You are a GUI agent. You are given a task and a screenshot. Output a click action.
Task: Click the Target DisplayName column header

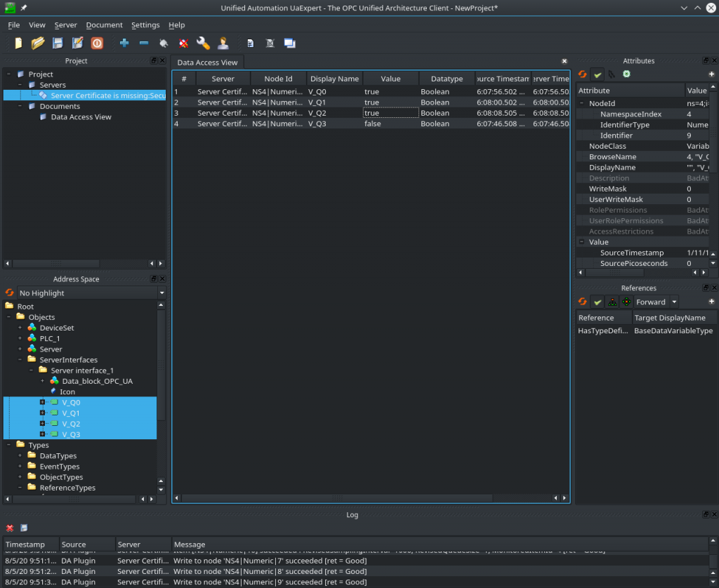click(673, 318)
